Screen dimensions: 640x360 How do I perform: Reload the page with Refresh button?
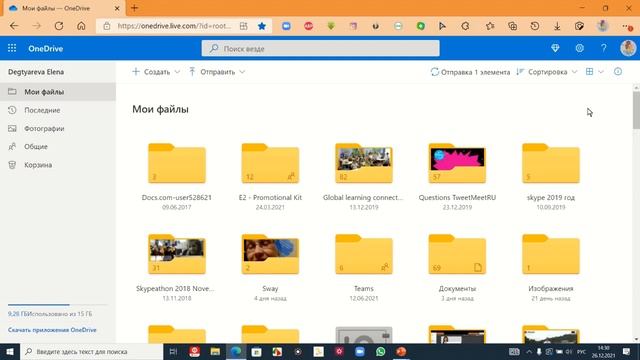(x=59, y=26)
